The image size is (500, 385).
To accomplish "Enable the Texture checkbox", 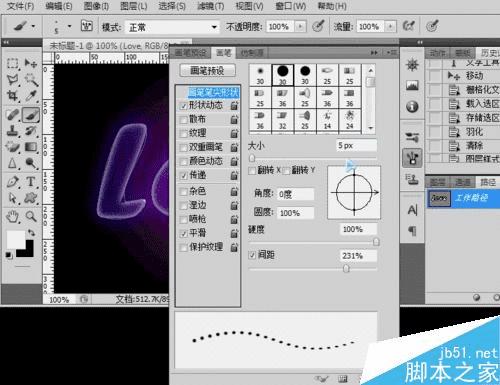I will pos(183,134).
